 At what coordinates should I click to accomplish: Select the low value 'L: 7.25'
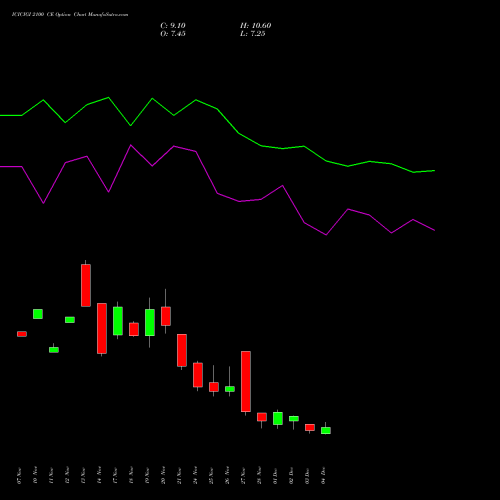253,34
